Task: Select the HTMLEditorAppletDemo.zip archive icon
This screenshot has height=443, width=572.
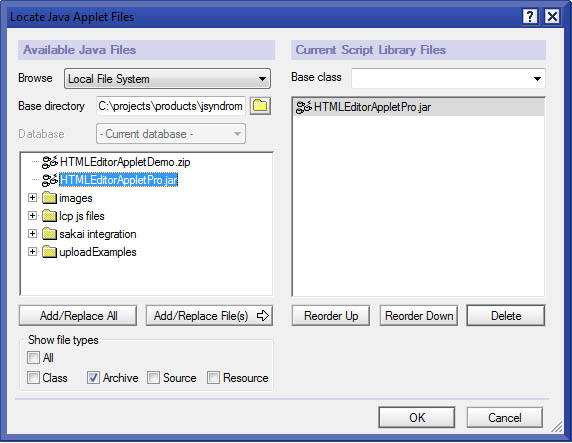Action: click(50, 162)
